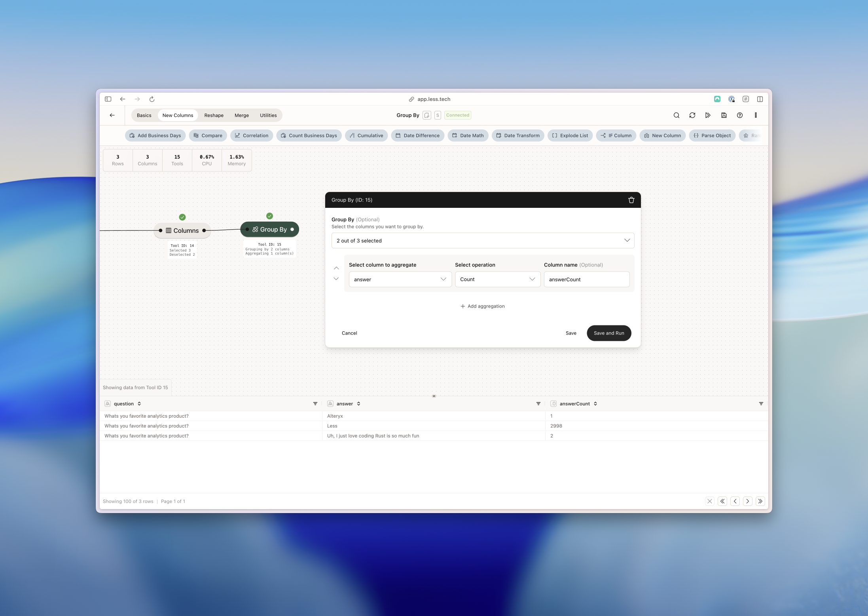Image resolution: width=868 pixels, height=616 pixels.
Task: Switch to the Reshape tab
Action: point(214,116)
